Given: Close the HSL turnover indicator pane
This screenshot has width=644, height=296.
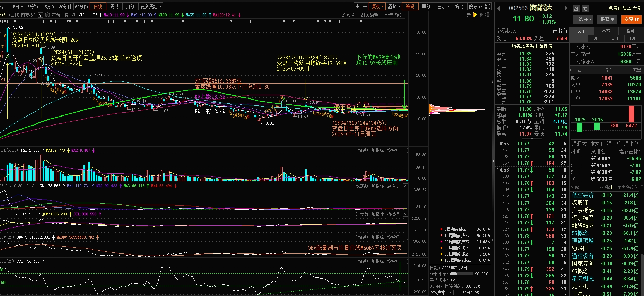Looking at the screenshot, I should tap(405, 151).
